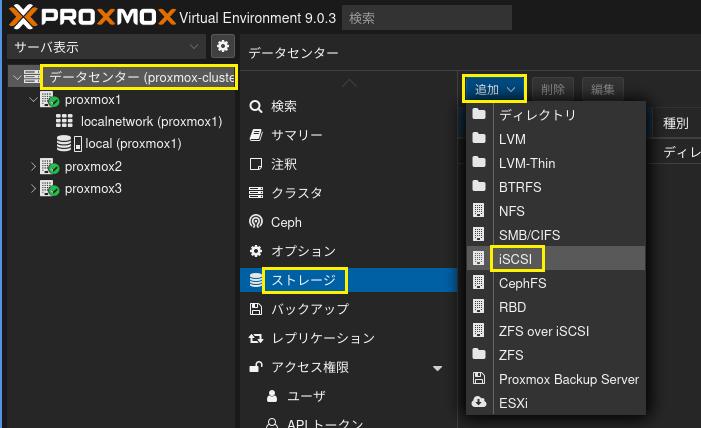Click the floppy icon beside Proxmox Backup Server

click(x=479, y=378)
